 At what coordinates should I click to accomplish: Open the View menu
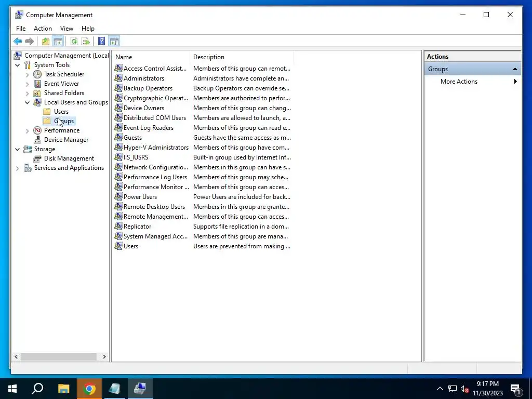[x=66, y=29]
